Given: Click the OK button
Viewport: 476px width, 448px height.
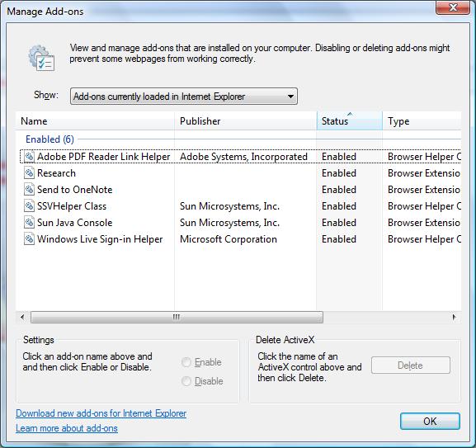Looking at the screenshot, I should 430,422.
